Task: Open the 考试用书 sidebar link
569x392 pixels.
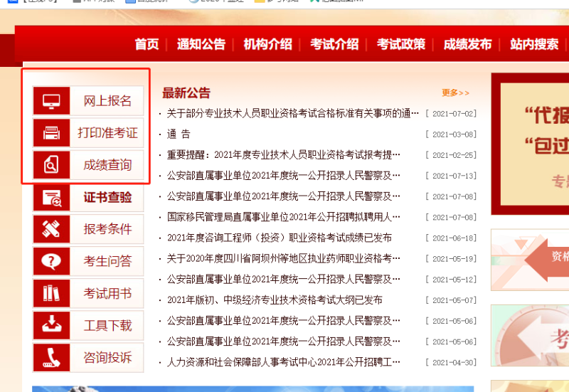Action: [x=88, y=293]
